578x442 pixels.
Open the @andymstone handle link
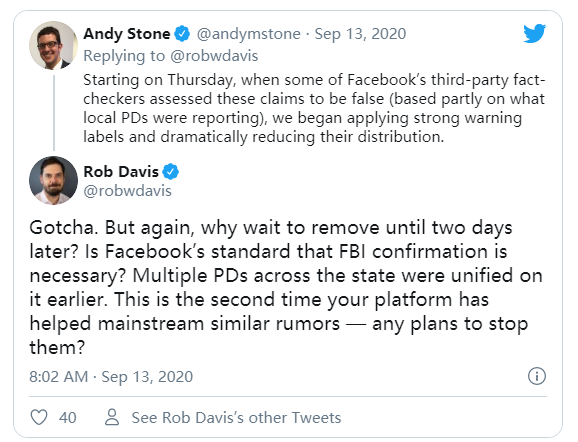(x=249, y=34)
